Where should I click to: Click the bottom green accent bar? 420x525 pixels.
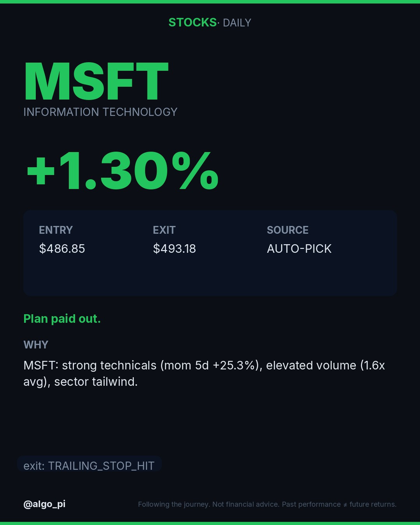[x=210, y=523]
